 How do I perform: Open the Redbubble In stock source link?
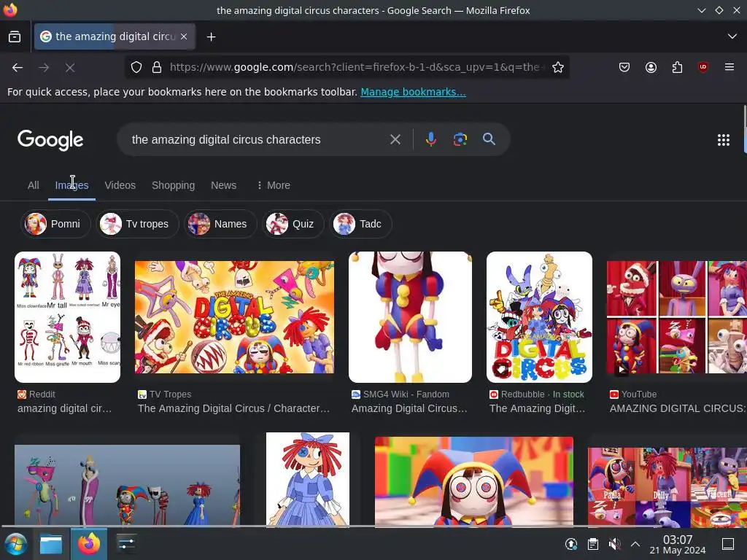[536, 394]
